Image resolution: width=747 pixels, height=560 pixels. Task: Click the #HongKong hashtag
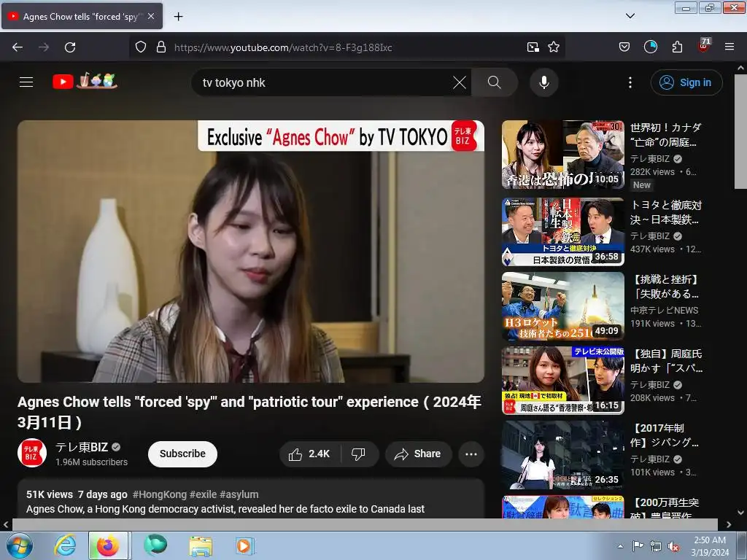(160, 494)
